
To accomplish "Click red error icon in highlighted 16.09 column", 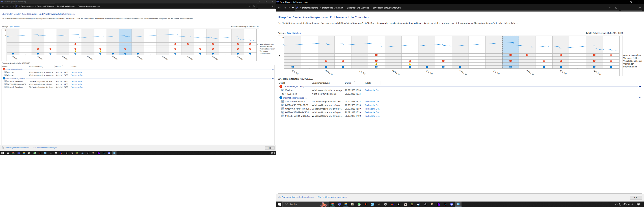I will click(125, 49).
